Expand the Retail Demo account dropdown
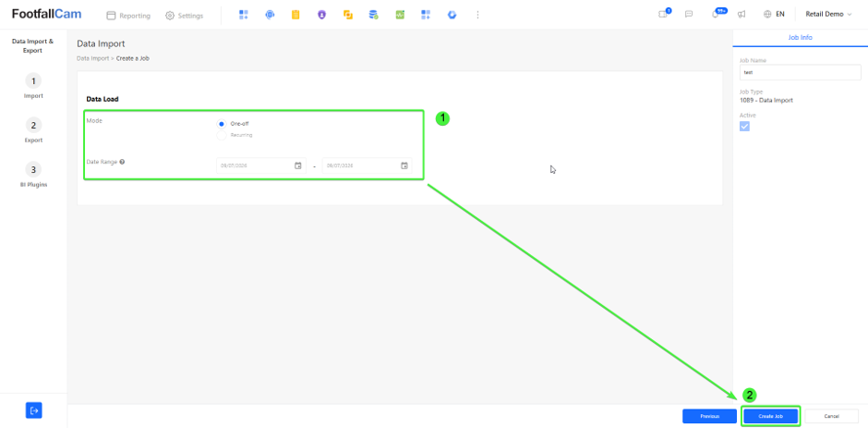The height and width of the screenshot is (428, 868). pyautogui.click(x=828, y=15)
